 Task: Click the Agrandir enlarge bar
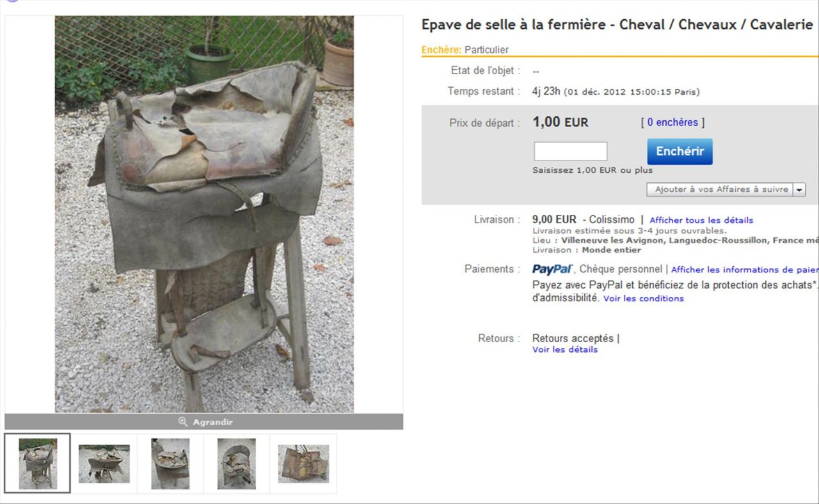pos(204,422)
